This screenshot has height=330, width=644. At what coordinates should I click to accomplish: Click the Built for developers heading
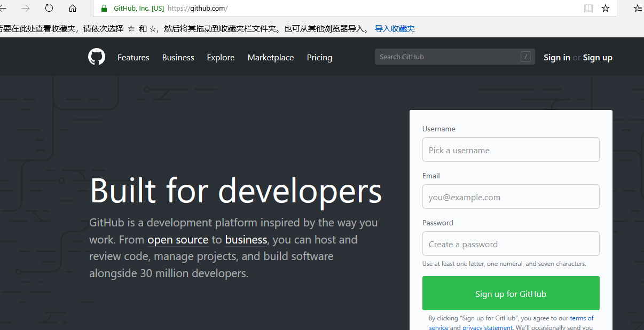click(x=236, y=191)
